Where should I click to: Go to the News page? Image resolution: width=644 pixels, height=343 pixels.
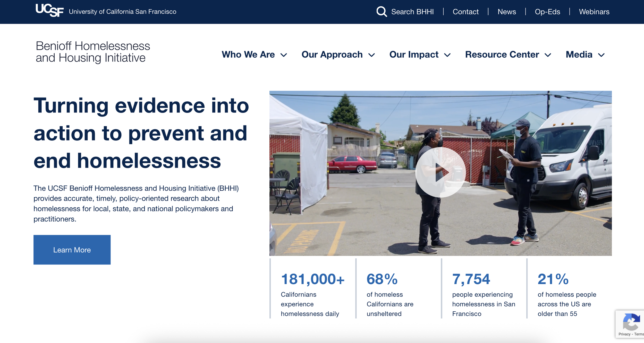tap(506, 12)
